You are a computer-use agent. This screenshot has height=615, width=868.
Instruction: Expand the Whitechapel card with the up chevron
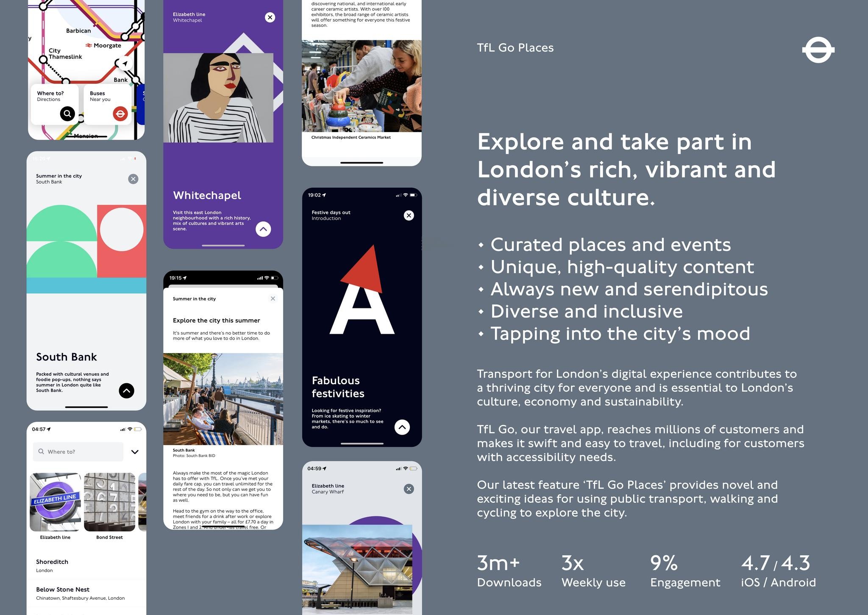click(x=263, y=229)
